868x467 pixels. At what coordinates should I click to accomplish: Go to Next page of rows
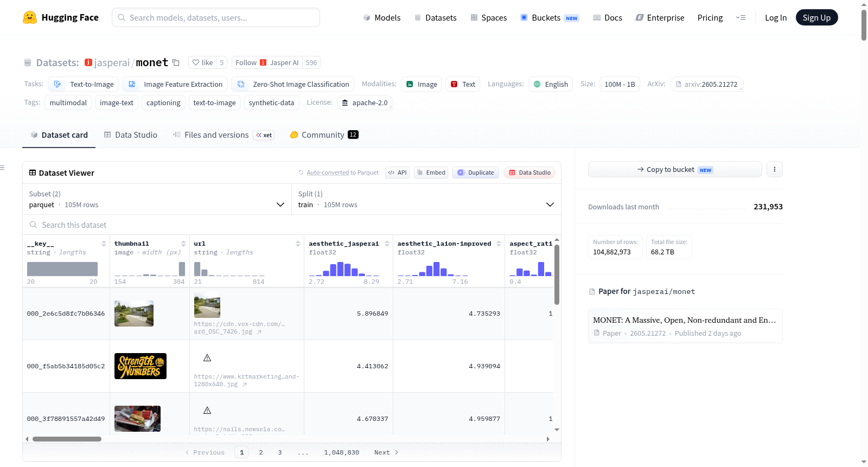pos(386,452)
